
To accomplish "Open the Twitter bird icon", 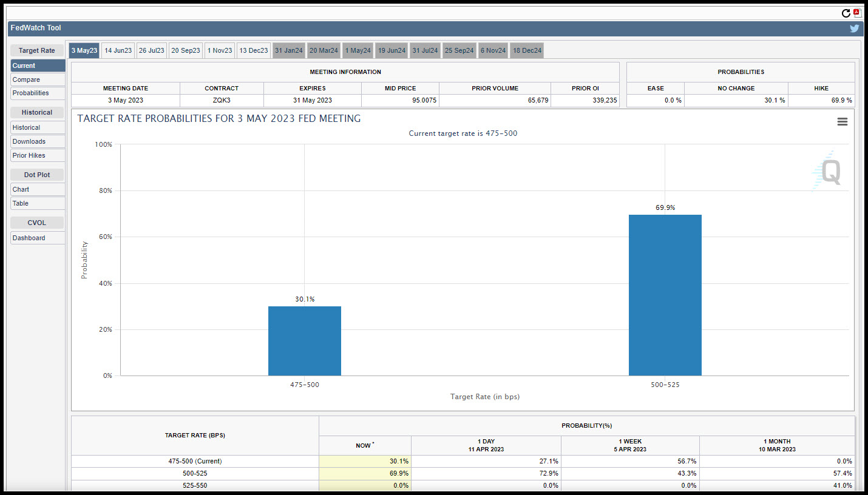I will 854,28.
